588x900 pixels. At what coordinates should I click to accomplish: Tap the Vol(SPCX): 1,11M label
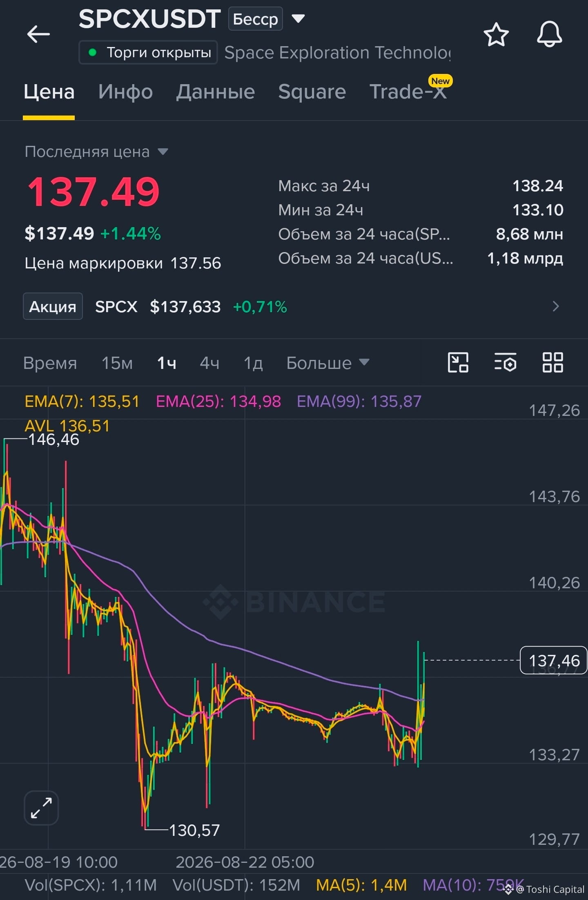pyautogui.click(x=91, y=885)
